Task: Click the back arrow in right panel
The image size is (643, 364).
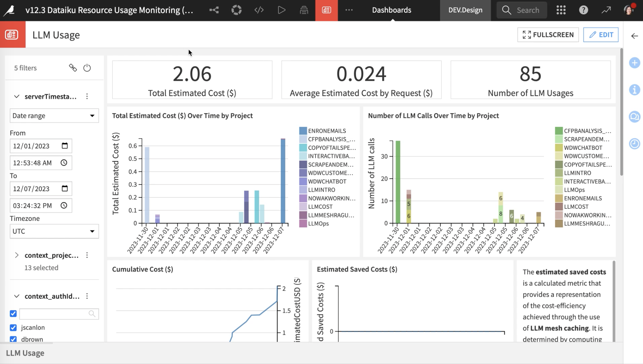Action: pos(634,36)
